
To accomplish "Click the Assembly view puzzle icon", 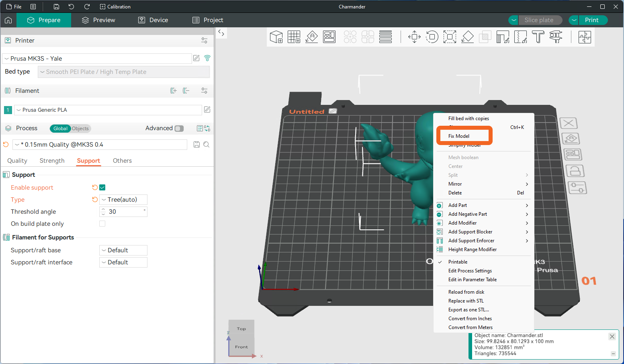I will click(x=585, y=37).
